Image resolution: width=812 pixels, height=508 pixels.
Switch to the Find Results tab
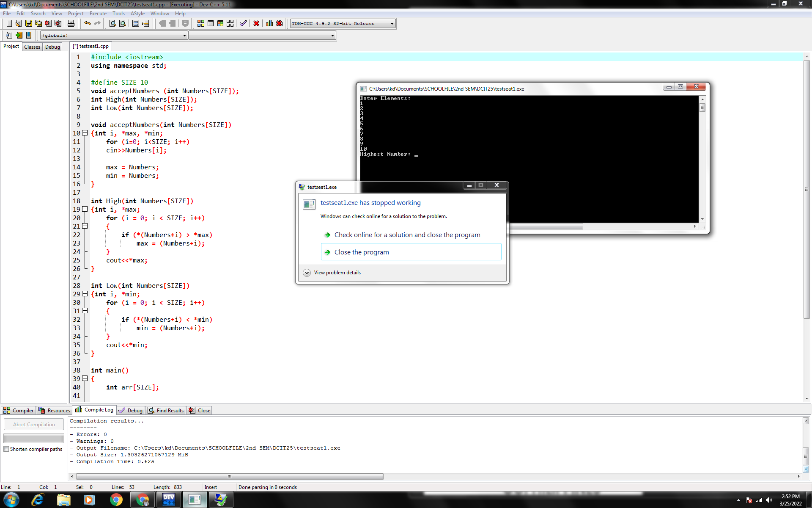click(x=166, y=410)
